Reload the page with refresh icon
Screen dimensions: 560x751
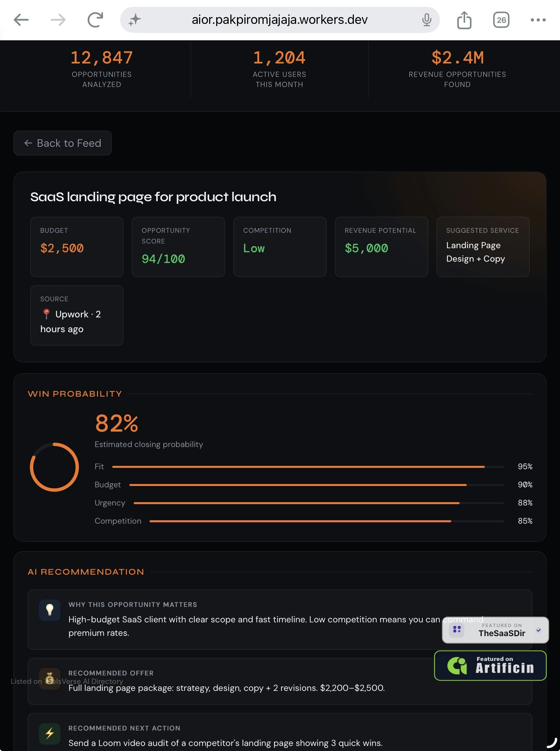95,19
